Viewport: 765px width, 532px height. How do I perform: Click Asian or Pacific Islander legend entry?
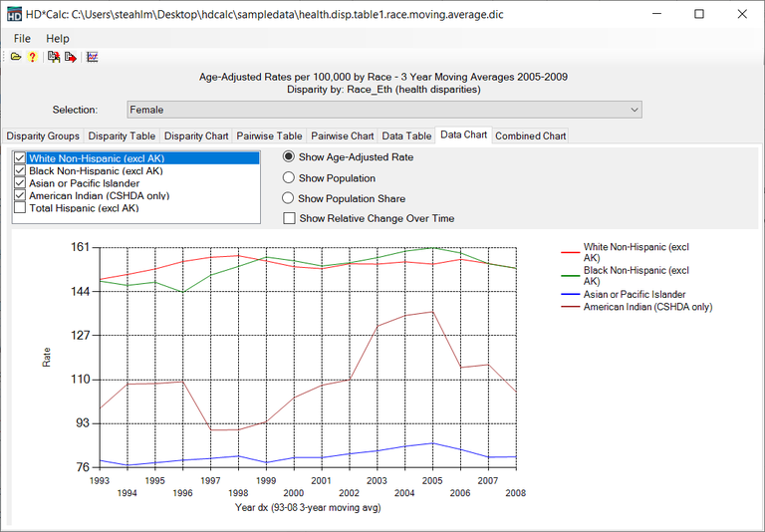click(634, 295)
